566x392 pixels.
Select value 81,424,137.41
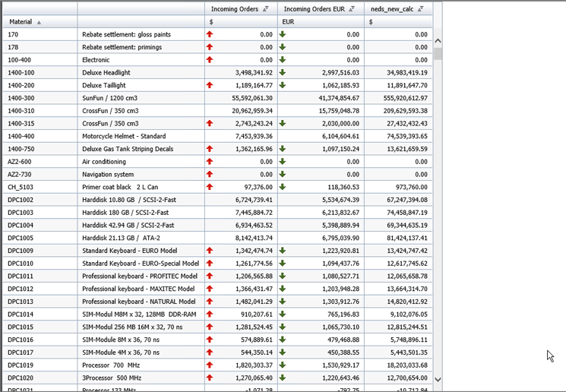(x=407, y=238)
